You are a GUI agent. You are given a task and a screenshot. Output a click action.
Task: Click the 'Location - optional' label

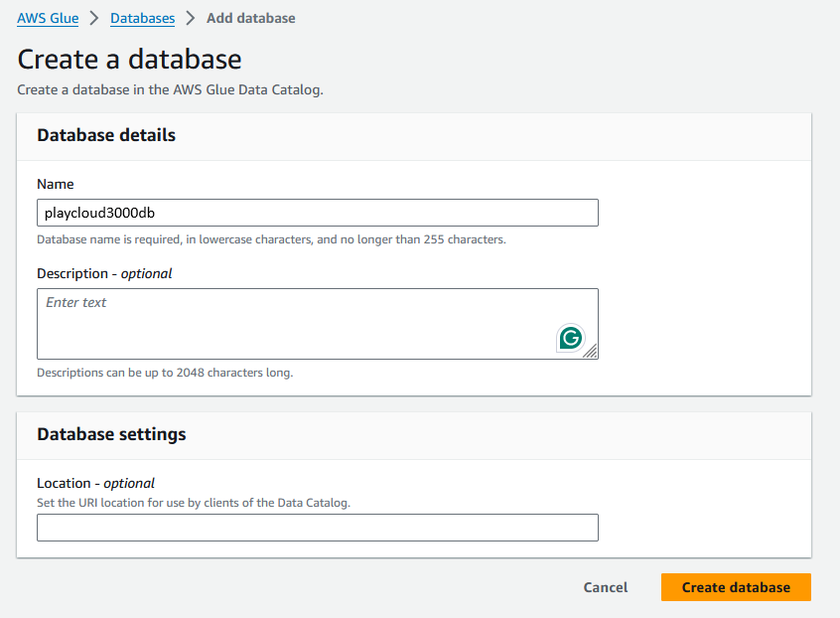96,484
